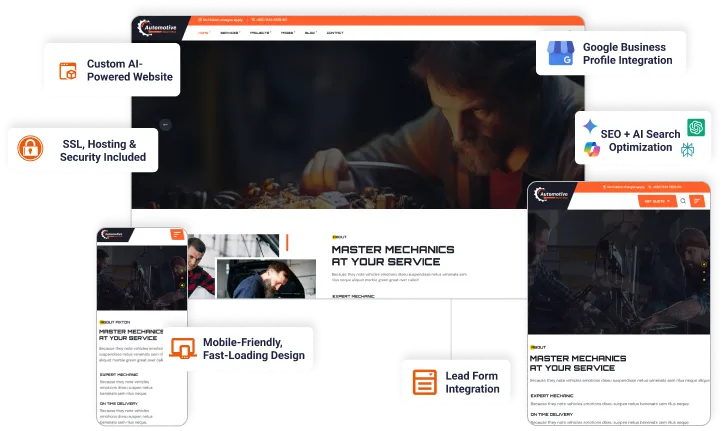The height and width of the screenshot is (431, 723).
Task: Open hamburger menu on phone preview
Action: click(177, 235)
